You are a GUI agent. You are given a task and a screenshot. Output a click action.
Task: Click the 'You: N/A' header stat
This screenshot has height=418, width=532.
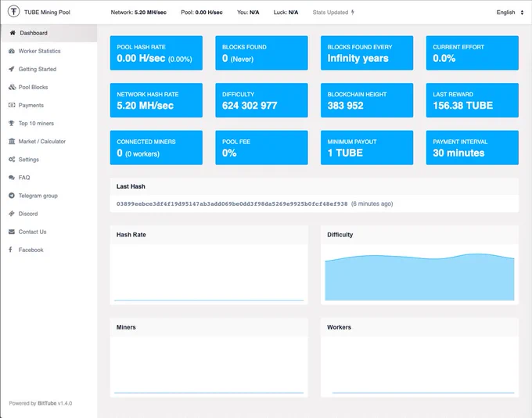pyautogui.click(x=248, y=13)
